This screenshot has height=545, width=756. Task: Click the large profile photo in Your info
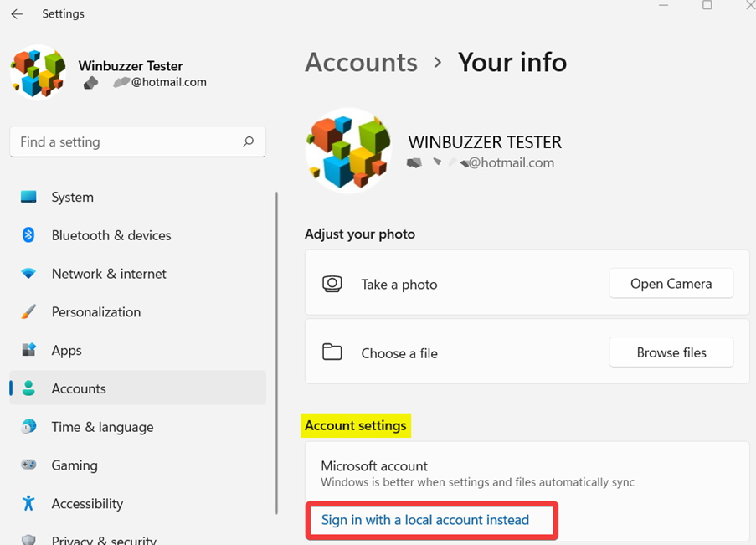[348, 151]
